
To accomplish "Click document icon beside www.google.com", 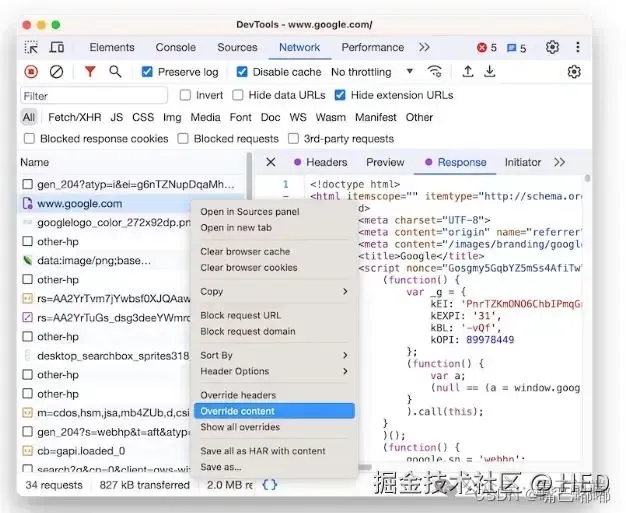I will [x=28, y=204].
